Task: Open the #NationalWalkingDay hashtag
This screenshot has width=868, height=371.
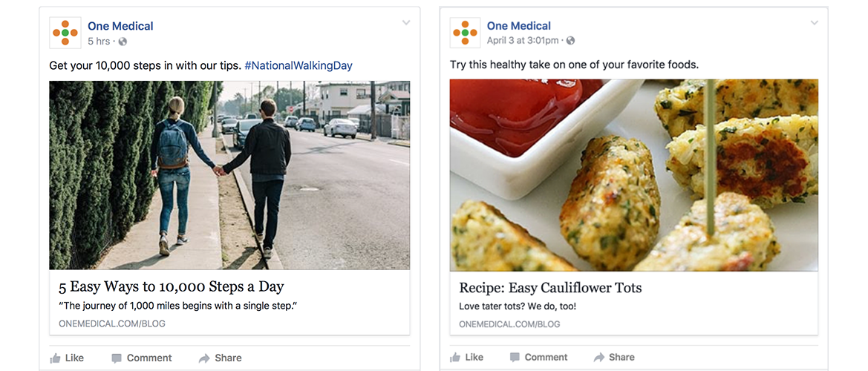Action: (x=298, y=65)
